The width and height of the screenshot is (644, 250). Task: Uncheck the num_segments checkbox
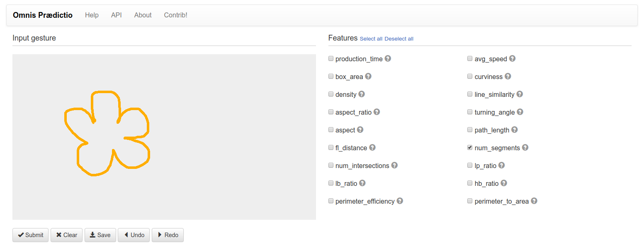[470, 147]
